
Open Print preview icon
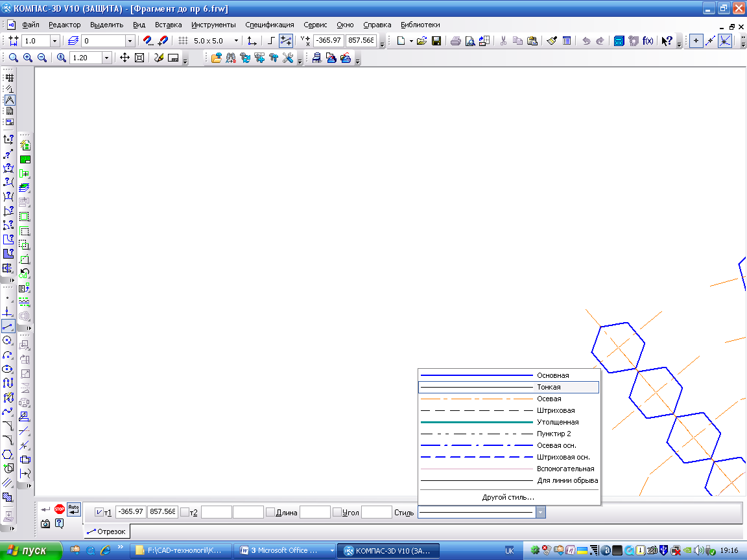[x=469, y=41]
